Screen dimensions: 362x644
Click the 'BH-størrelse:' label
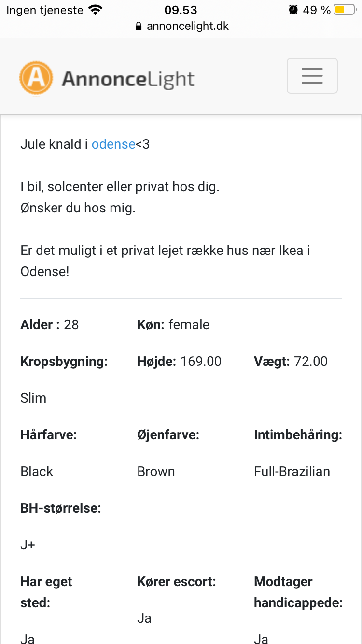[61, 508]
